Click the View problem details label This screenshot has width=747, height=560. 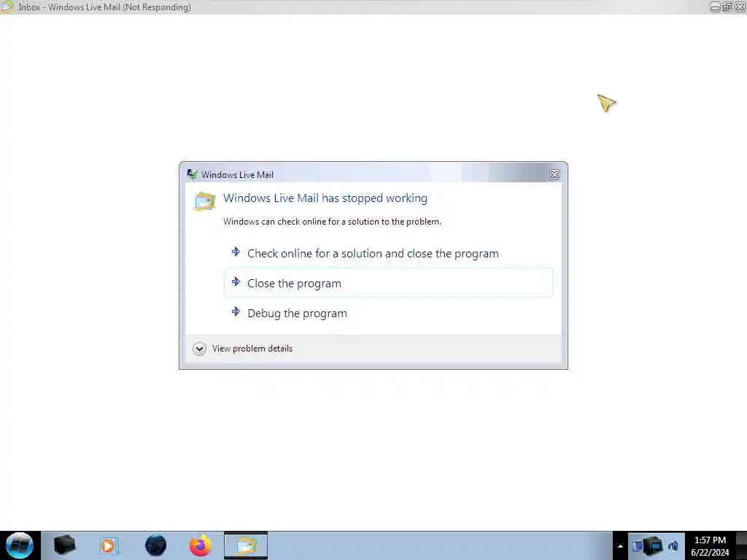252,349
